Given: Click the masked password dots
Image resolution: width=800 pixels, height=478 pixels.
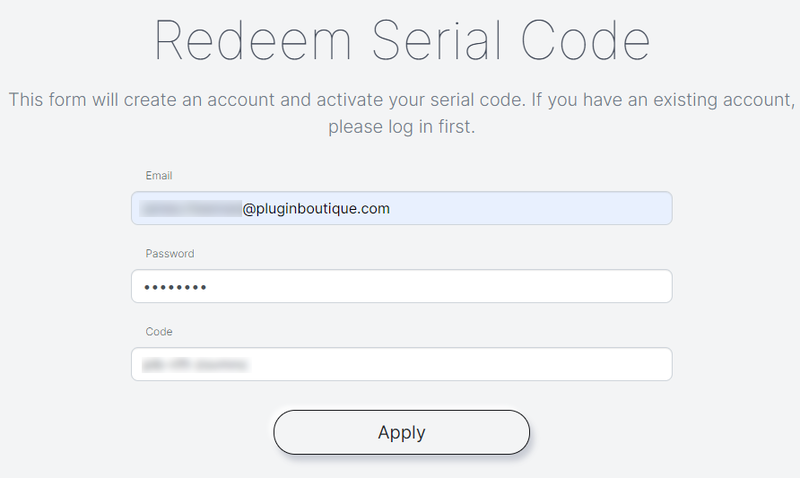Looking at the screenshot, I should 174,287.
